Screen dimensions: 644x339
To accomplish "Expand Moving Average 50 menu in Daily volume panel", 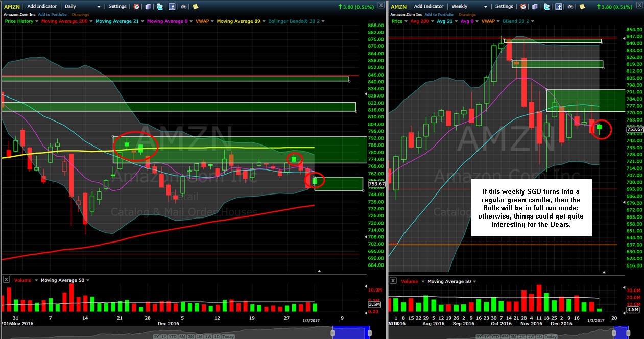I will (x=88, y=280).
